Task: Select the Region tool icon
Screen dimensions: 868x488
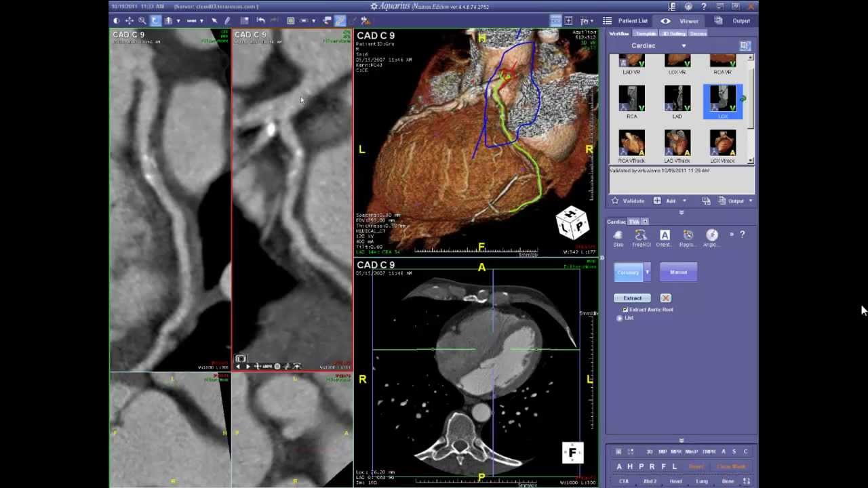Action: coord(688,238)
